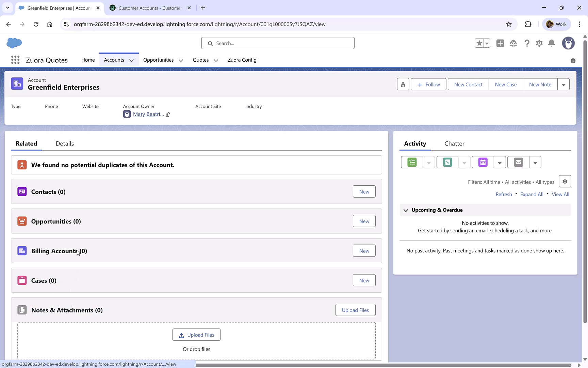Open the account hierarchy icon near Follow

tap(403, 84)
